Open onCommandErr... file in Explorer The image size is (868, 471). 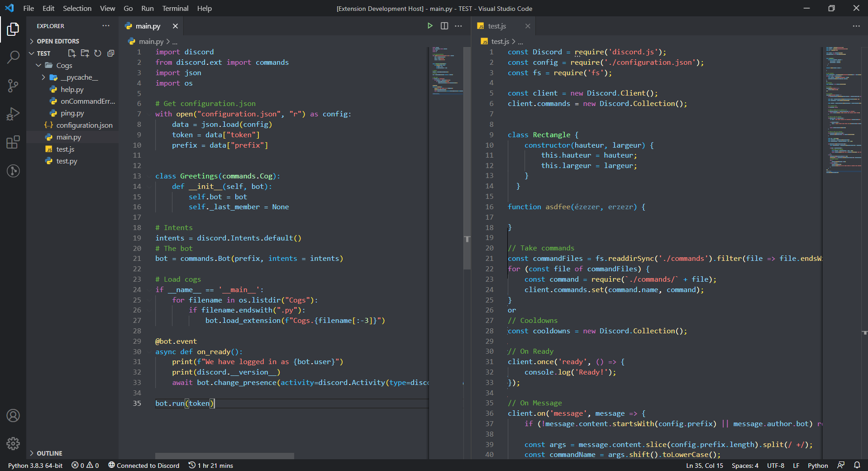coord(72,101)
